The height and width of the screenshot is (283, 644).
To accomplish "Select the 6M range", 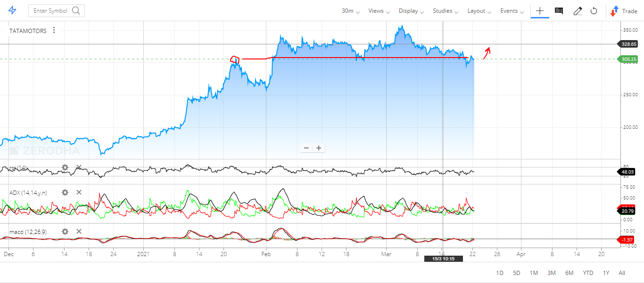I will (x=569, y=273).
